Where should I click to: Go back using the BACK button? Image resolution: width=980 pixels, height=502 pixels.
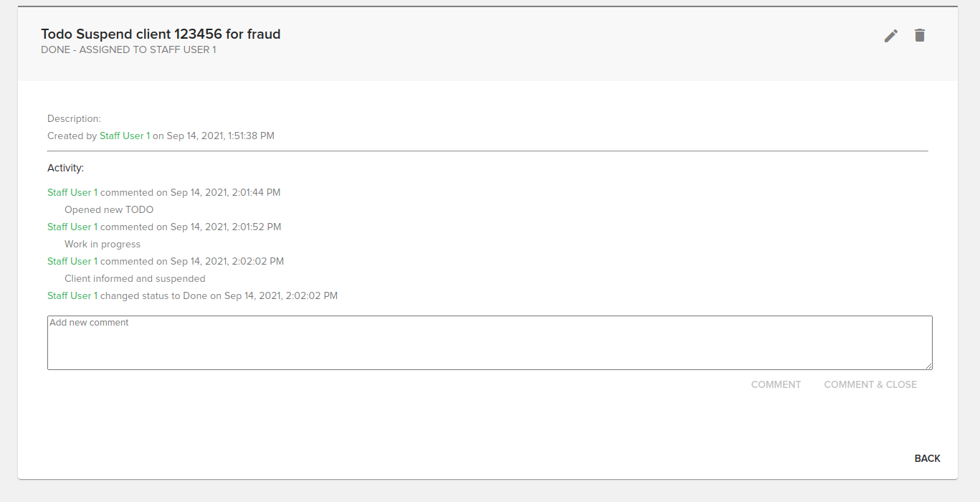point(927,458)
